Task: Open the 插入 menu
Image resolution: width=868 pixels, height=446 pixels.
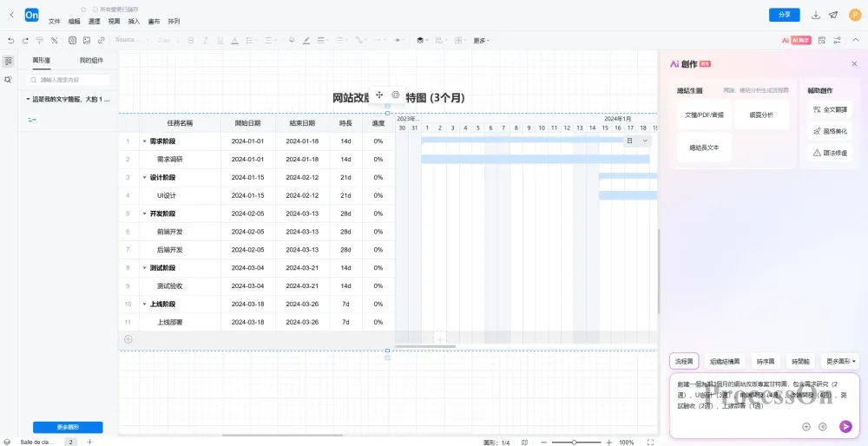Action: pos(134,21)
